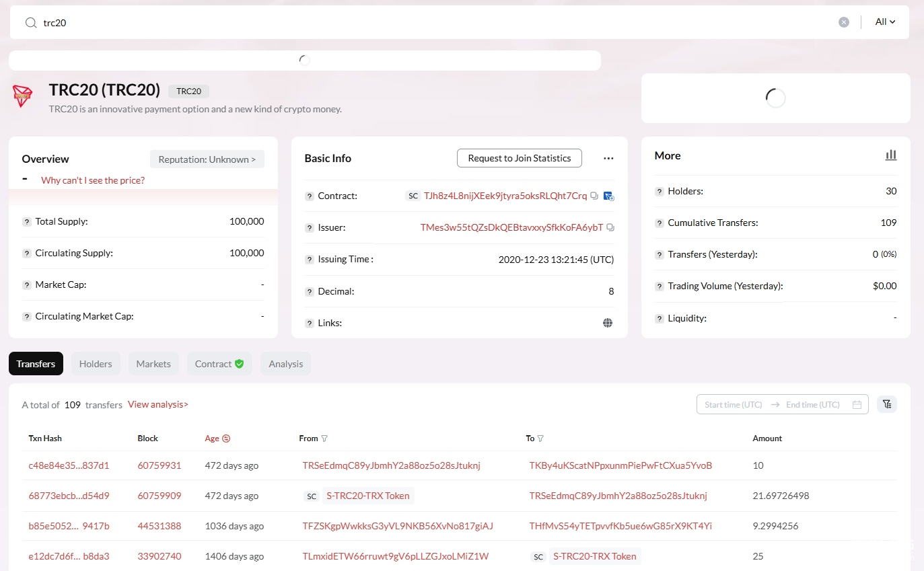The width and height of the screenshot is (924, 571).
Task: Click the bar chart icon in More panel
Action: coord(891,155)
